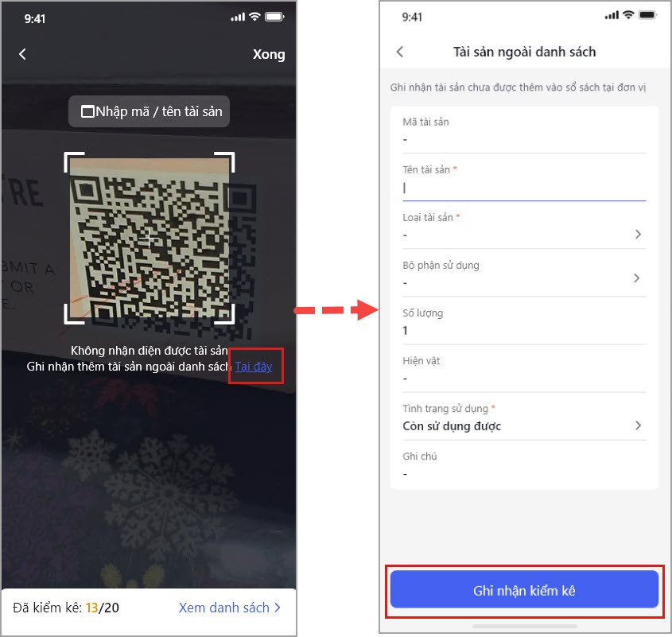The image size is (672, 637).
Task: Open Nhập mã / tên tài sản entry
Action: (x=150, y=111)
